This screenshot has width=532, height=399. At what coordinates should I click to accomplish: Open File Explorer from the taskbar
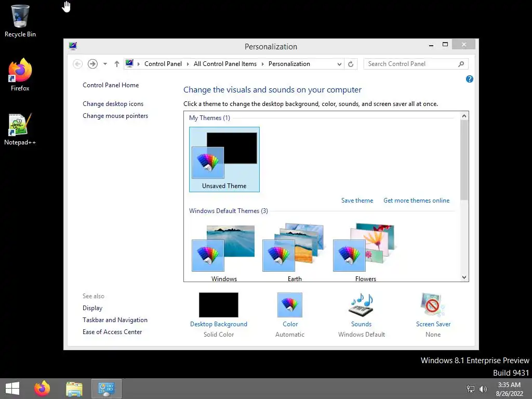point(74,389)
